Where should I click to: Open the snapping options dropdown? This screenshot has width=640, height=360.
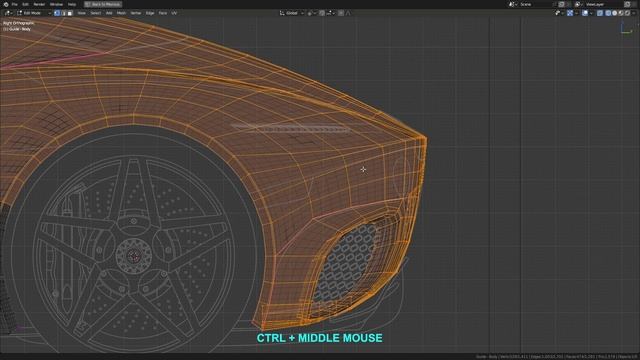point(331,13)
